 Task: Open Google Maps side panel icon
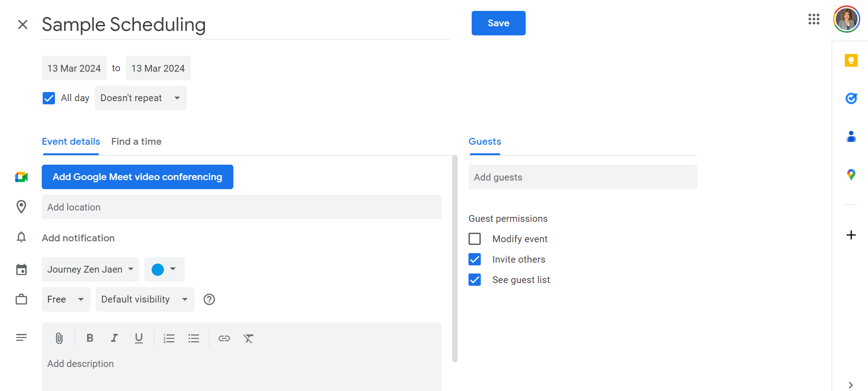click(851, 175)
